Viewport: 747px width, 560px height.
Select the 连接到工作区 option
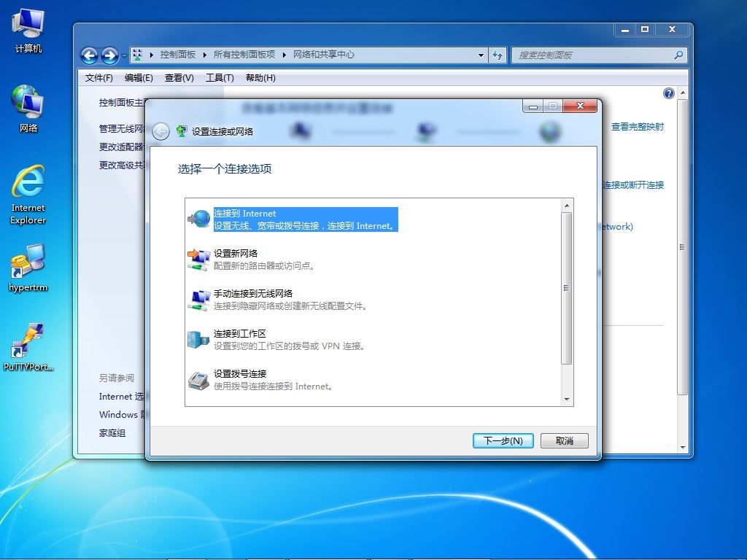[x=289, y=340]
